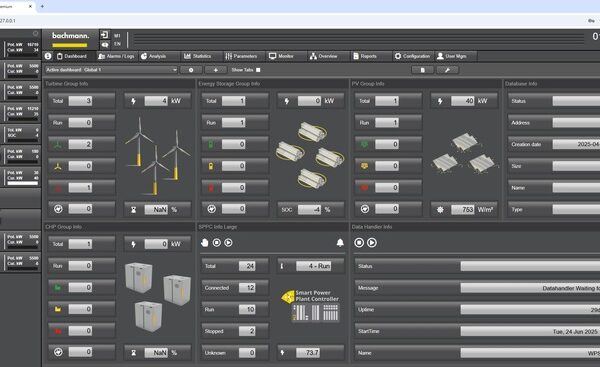Expand the Active dashboard Global 1 dropdown
Viewport: 600px width, 367px height.
click(x=111, y=70)
